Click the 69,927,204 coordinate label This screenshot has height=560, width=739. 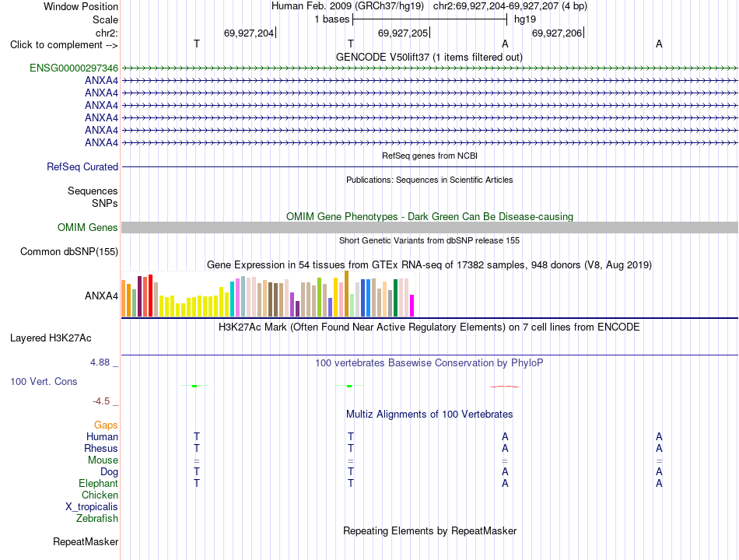(x=249, y=33)
